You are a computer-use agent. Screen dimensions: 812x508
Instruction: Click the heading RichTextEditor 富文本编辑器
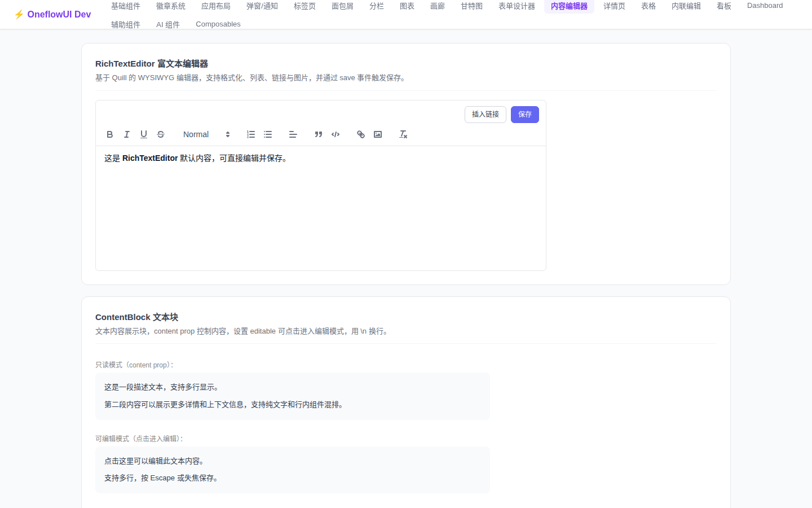tap(152, 64)
